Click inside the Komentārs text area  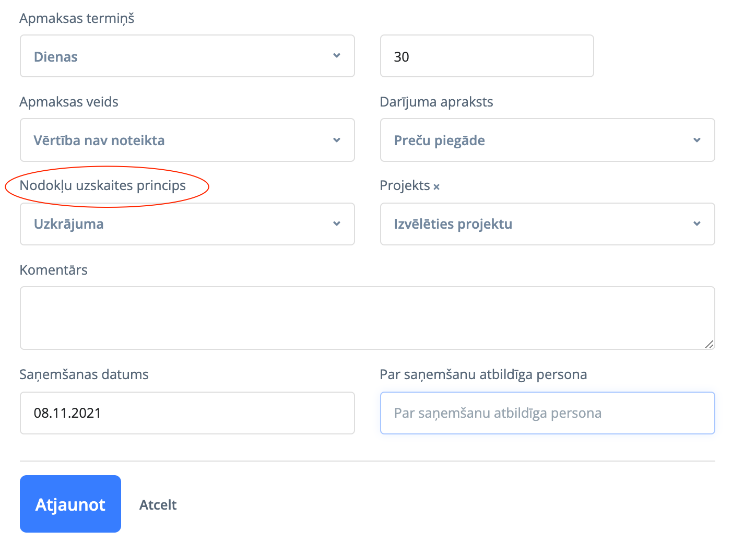(367, 317)
